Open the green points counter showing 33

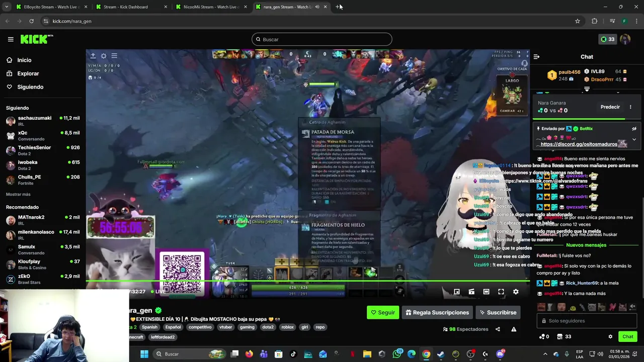[608, 39]
